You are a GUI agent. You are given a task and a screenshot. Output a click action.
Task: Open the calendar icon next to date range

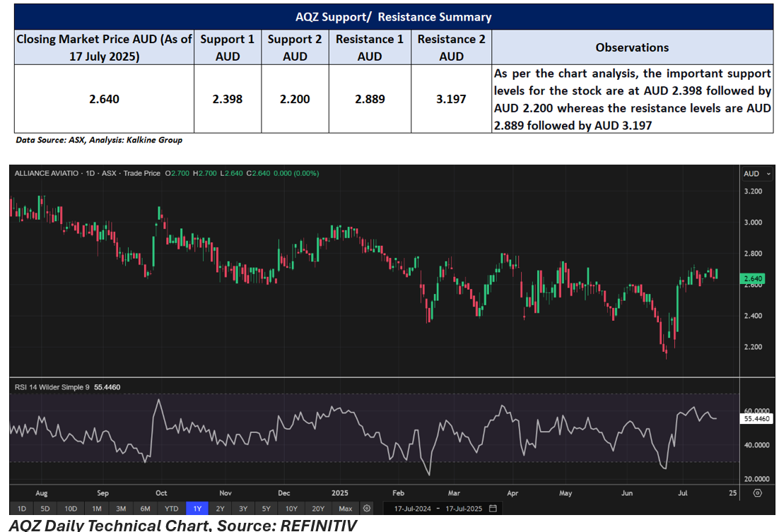coord(492,508)
